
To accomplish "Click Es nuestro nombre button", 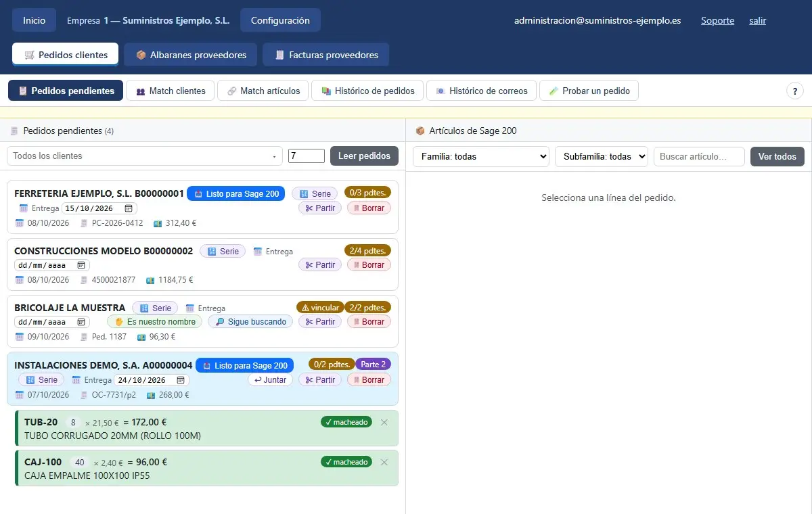I will [154, 321].
